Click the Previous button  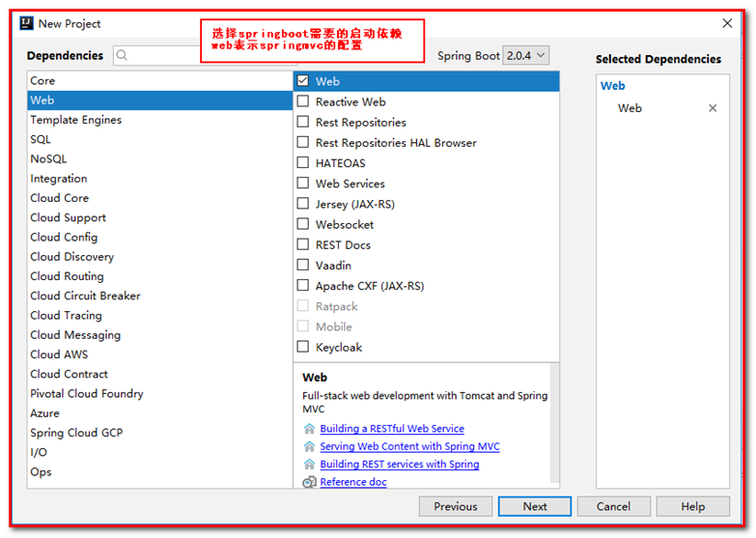(x=456, y=506)
